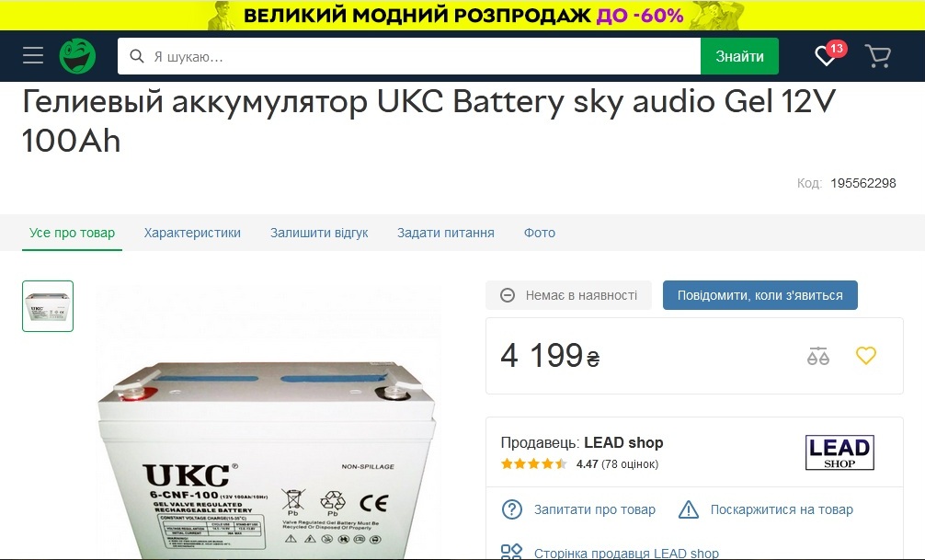925x560 pixels.
Task: Open wishlist heart icon with 13 badge
Action: point(829,54)
